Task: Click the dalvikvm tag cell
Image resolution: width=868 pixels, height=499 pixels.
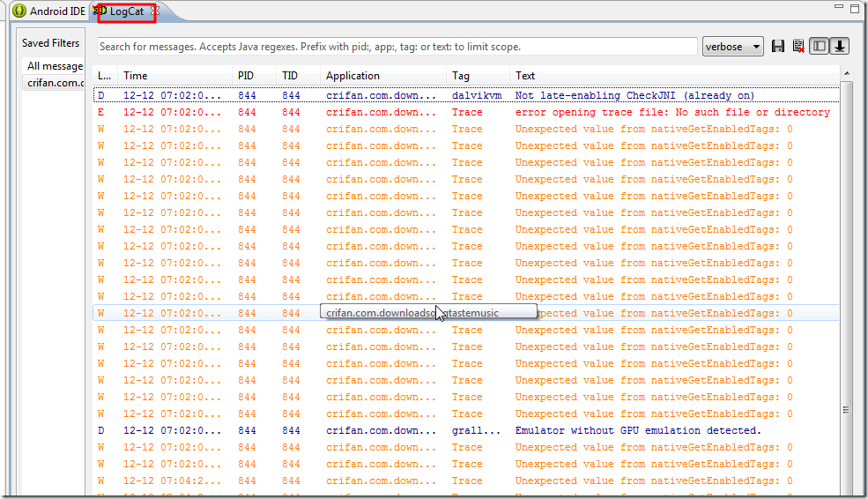Action: (477, 95)
